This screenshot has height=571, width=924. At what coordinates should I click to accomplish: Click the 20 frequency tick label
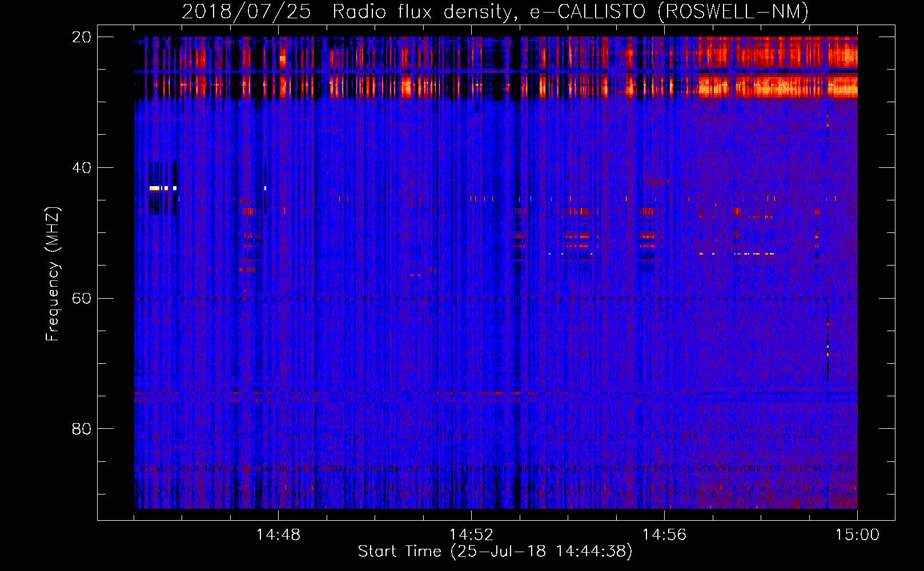tap(81, 37)
